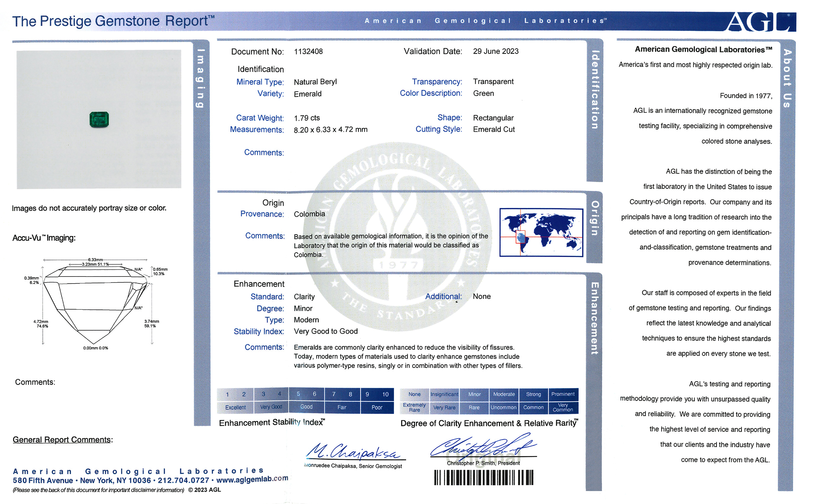Click the www.aglgemlab.com website address
The height and width of the screenshot is (504, 816).
pos(252,479)
